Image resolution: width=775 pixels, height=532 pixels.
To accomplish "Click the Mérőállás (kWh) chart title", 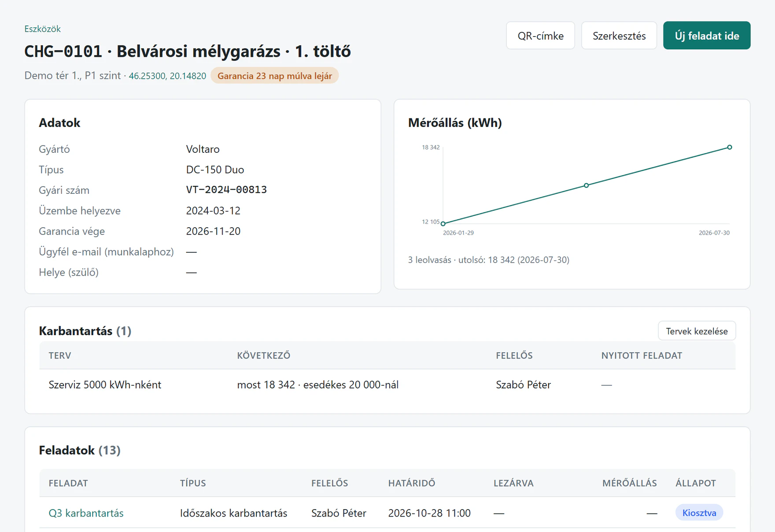I will [455, 122].
